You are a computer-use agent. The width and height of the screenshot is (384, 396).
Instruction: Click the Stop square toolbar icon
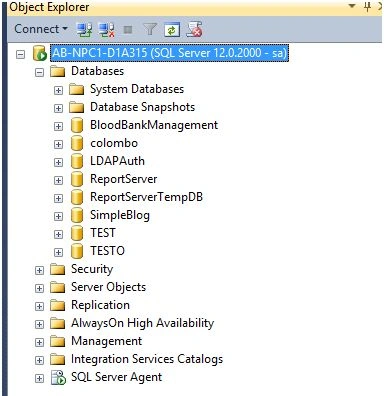click(128, 30)
